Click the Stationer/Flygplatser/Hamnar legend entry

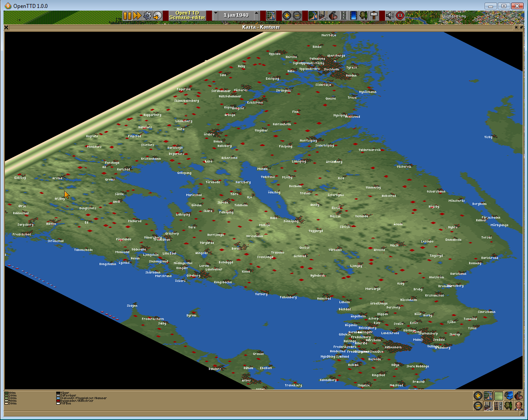click(x=81, y=398)
